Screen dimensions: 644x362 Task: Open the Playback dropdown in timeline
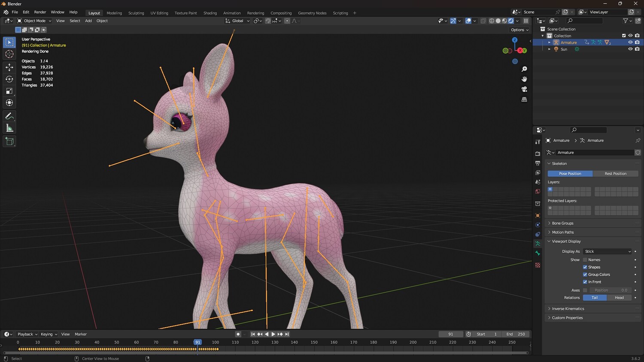tap(27, 334)
